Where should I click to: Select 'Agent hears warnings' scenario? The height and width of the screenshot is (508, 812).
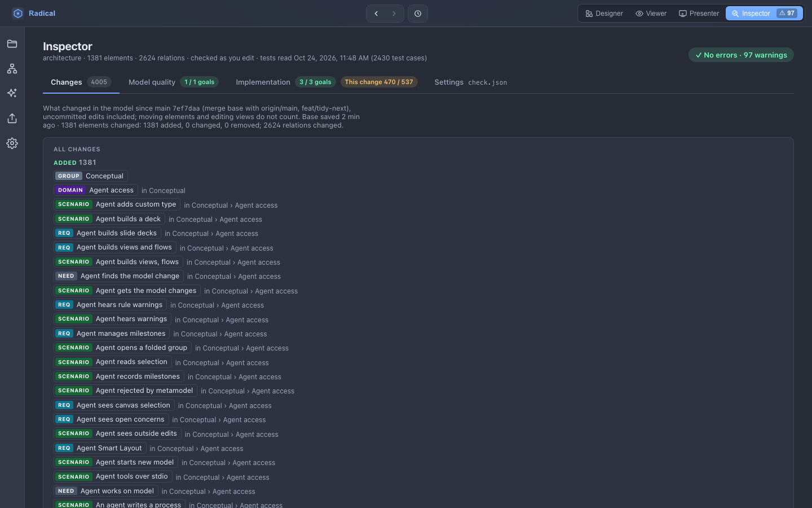113,319
